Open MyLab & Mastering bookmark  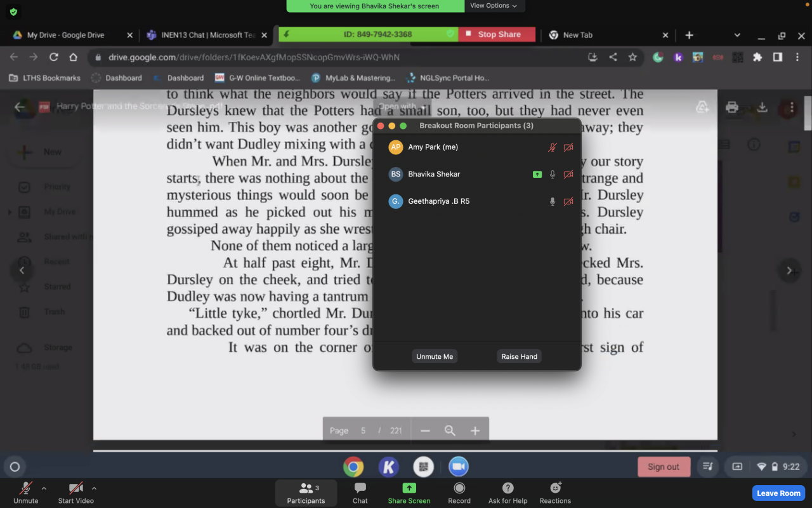[352, 78]
